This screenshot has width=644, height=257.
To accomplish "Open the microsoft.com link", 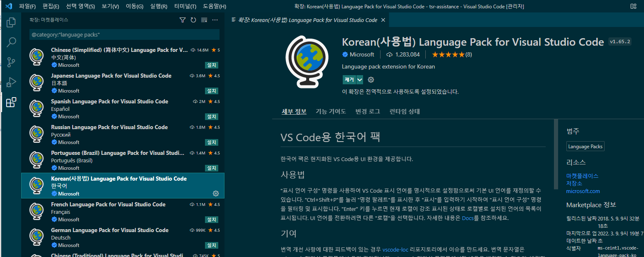I will 583,191.
